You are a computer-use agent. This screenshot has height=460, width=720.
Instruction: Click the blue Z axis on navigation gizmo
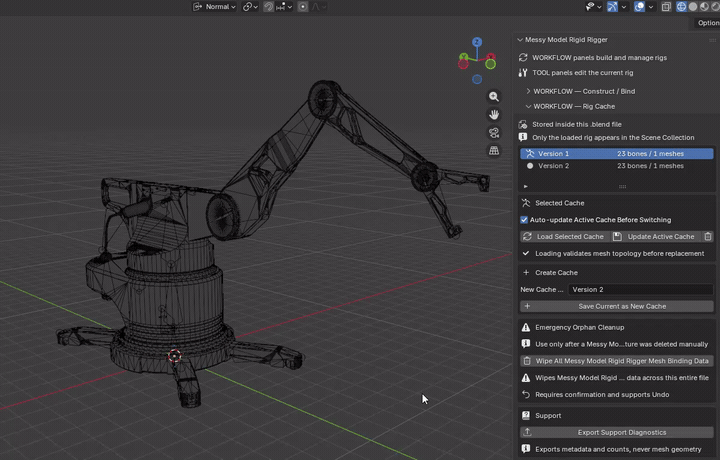(x=477, y=42)
